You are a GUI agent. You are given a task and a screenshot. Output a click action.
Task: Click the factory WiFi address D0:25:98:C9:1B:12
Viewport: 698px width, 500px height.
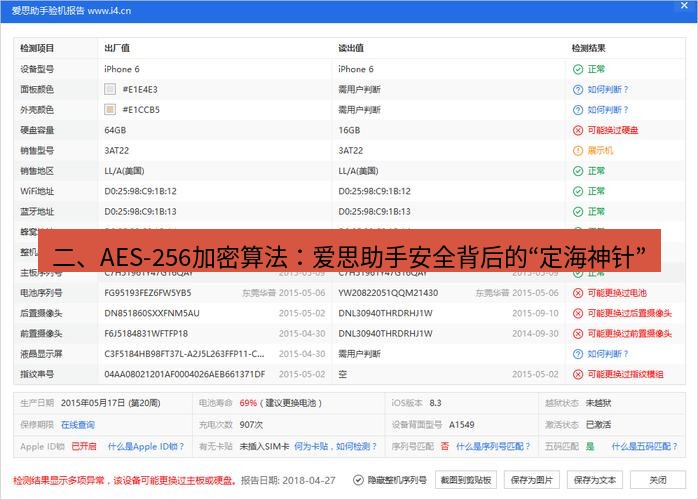click(140, 191)
